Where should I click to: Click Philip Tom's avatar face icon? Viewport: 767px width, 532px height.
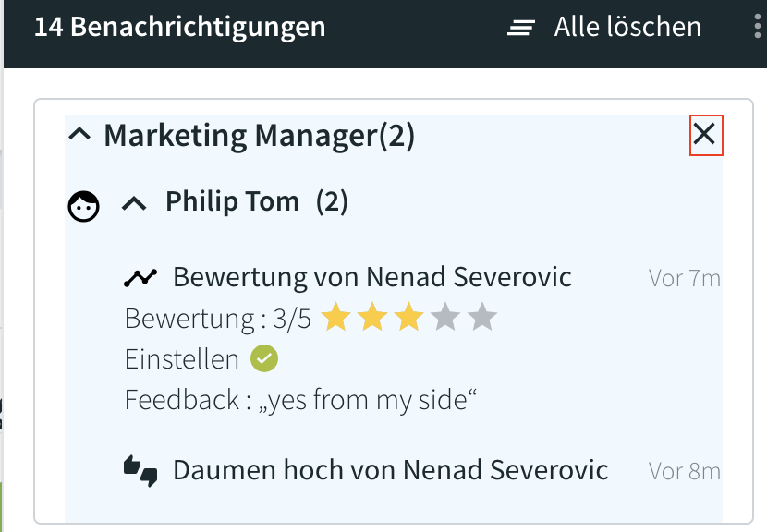tap(84, 206)
